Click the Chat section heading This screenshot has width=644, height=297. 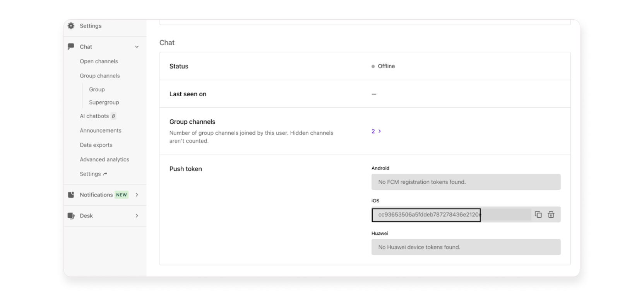click(167, 43)
